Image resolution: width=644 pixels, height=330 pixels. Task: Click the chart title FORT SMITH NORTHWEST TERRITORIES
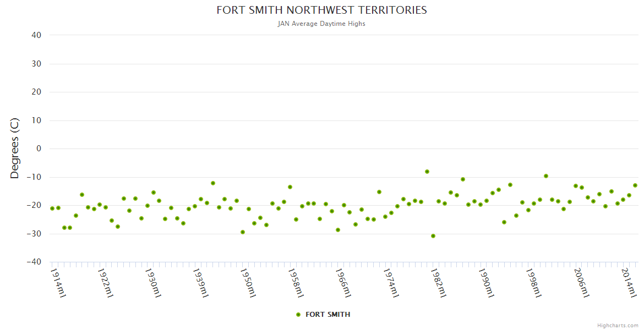pos(321,10)
